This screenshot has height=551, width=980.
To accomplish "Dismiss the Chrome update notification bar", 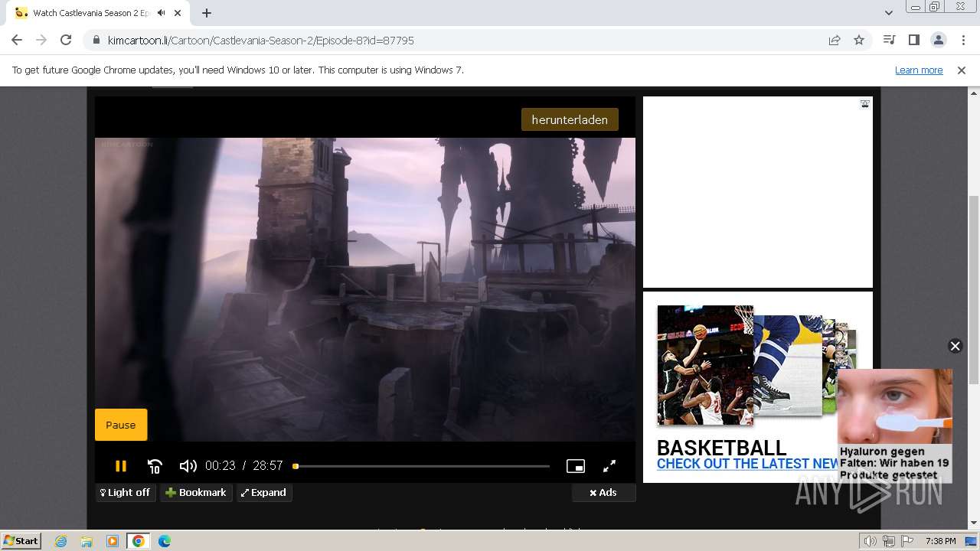I will click(x=962, y=70).
